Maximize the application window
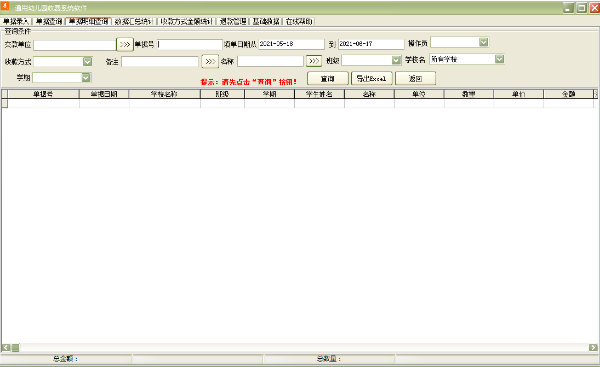 582,8
